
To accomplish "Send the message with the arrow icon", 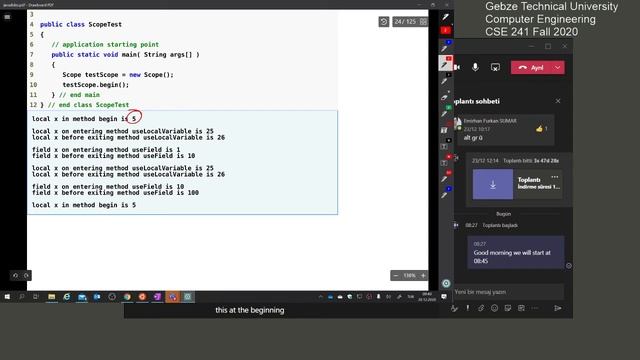I will 558,308.
